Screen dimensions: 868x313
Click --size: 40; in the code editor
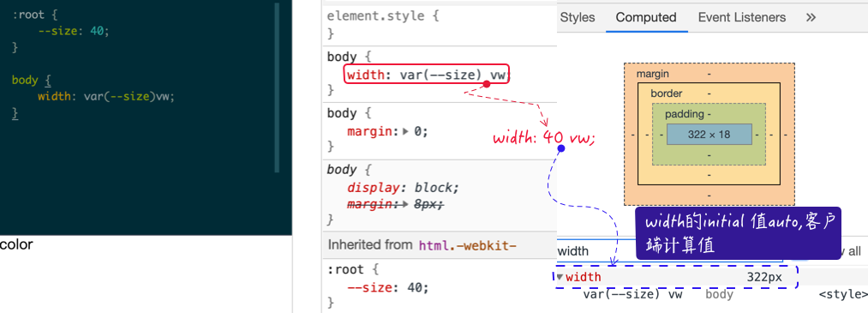point(75,32)
